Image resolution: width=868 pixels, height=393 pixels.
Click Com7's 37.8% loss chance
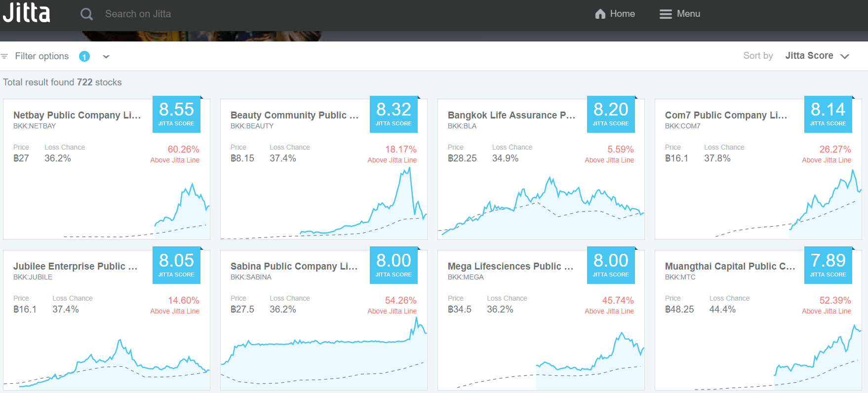(717, 158)
